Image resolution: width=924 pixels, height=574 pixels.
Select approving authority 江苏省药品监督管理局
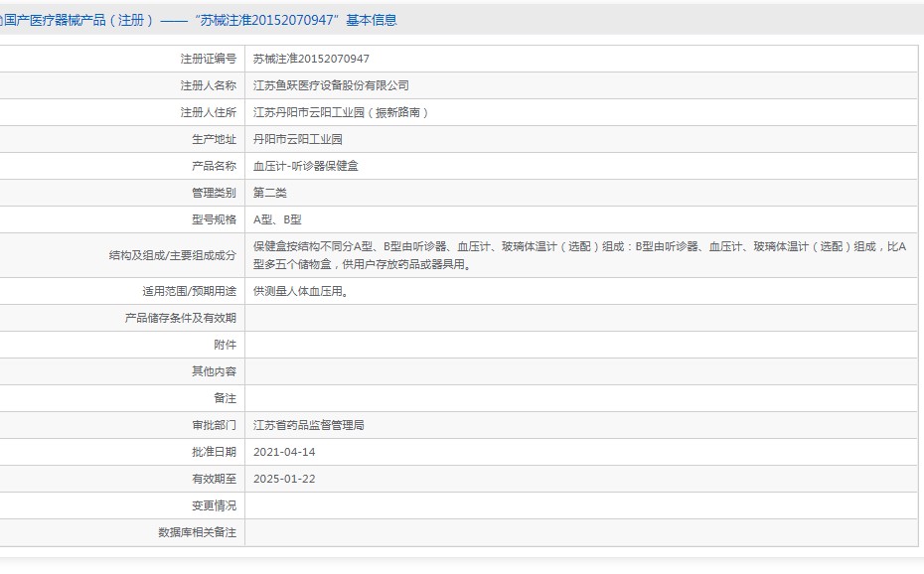tap(309, 426)
